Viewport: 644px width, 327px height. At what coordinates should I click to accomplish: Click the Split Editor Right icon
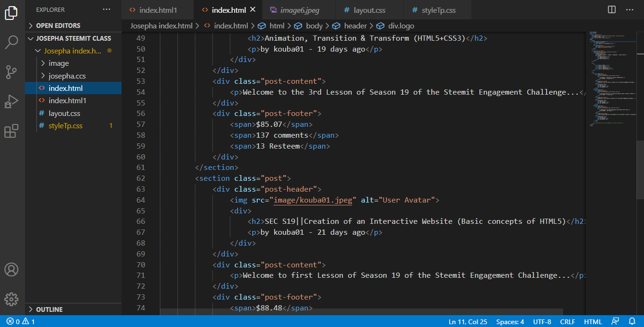point(612,9)
